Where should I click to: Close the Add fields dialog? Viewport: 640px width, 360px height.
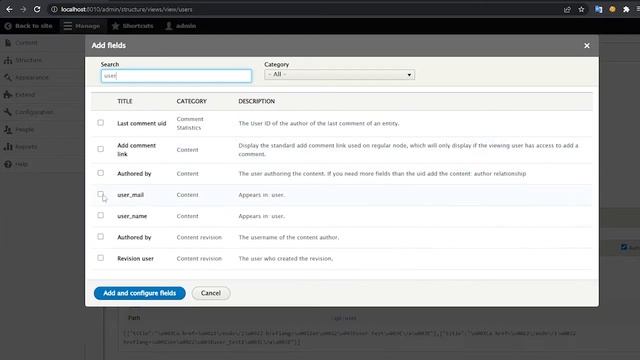pos(587,45)
